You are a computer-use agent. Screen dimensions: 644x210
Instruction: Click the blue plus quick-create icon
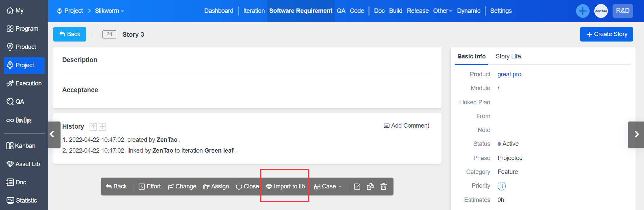tap(582, 11)
